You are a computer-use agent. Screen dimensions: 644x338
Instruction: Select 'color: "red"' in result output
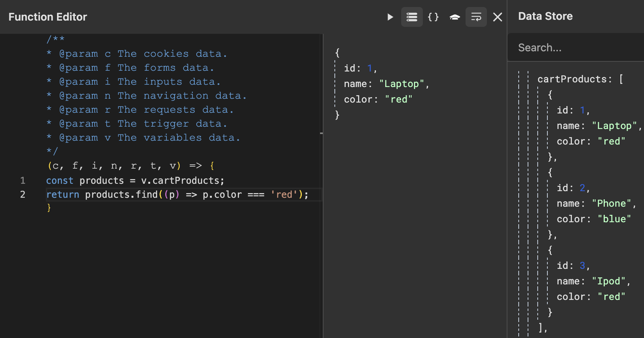378,99
